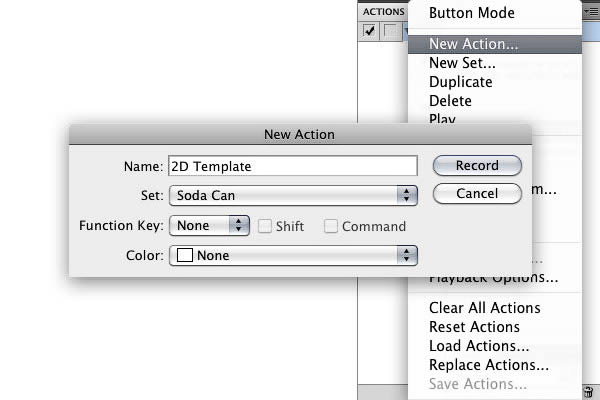Image resolution: width=600 pixels, height=400 pixels.
Task: Toggle the checked item checkbox in Actions panel
Action: pyautogui.click(x=369, y=30)
